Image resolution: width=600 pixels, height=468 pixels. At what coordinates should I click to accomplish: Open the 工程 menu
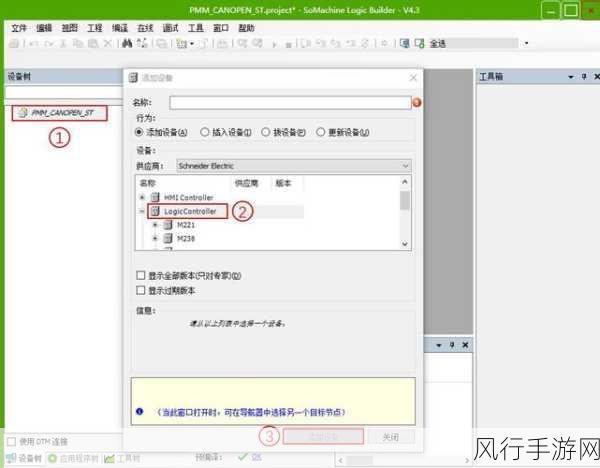coord(95,28)
